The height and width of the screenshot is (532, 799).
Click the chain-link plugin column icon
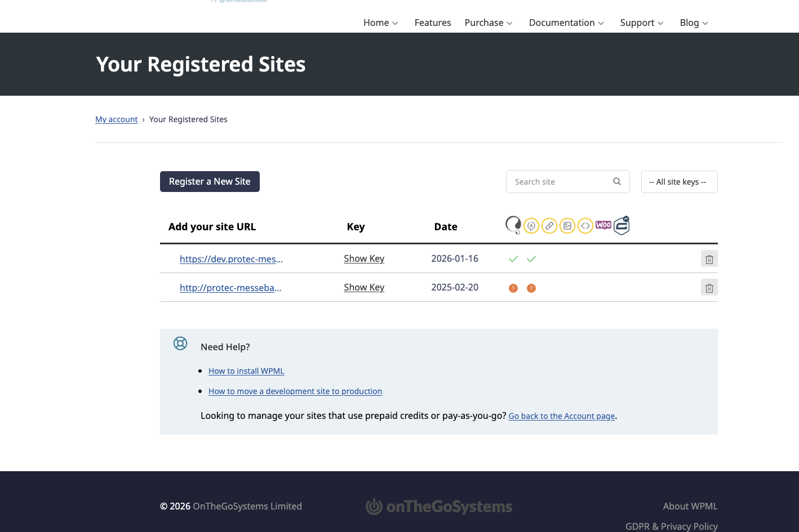pyautogui.click(x=549, y=226)
